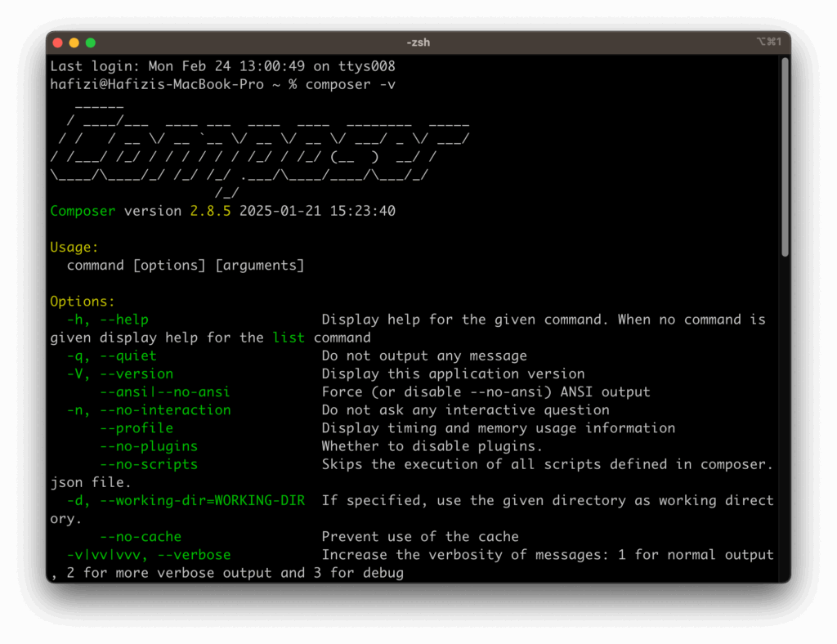Viewport: 837px width, 644px height.
Task: Click the red close window button
Action: click(x=58, y=43)
